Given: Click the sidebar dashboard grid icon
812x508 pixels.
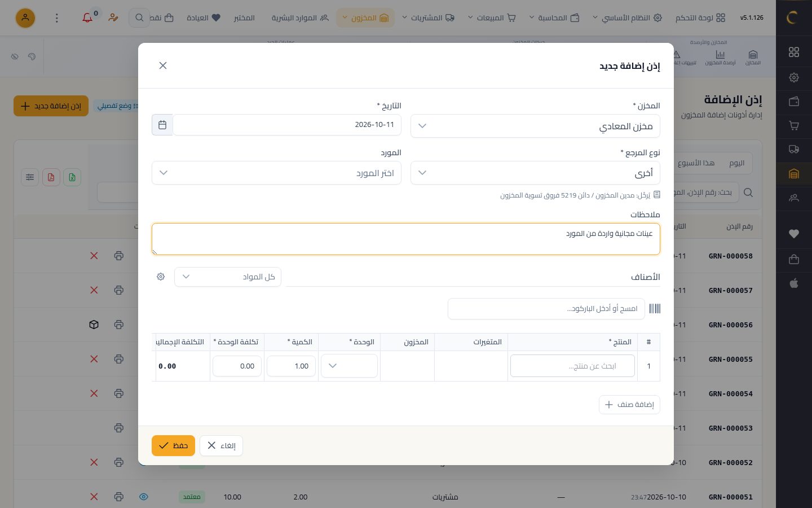Looking at the screenshot, I should point(794,52).
